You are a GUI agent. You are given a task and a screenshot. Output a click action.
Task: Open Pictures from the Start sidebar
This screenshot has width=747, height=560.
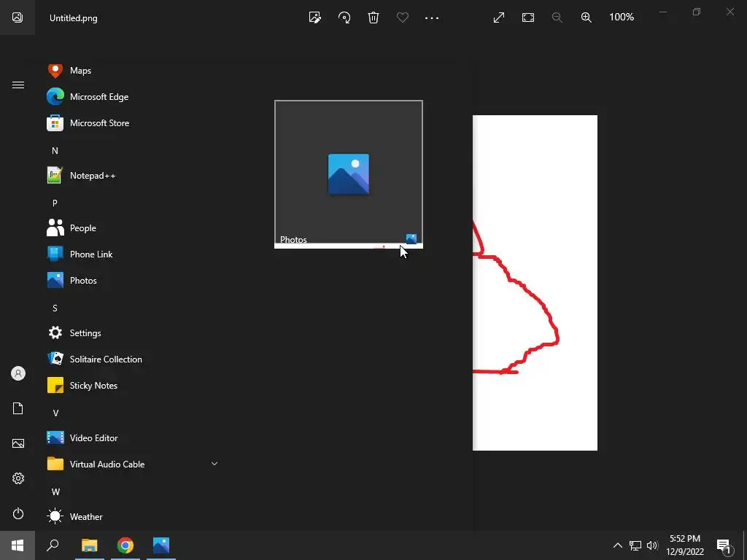[18, 443]
